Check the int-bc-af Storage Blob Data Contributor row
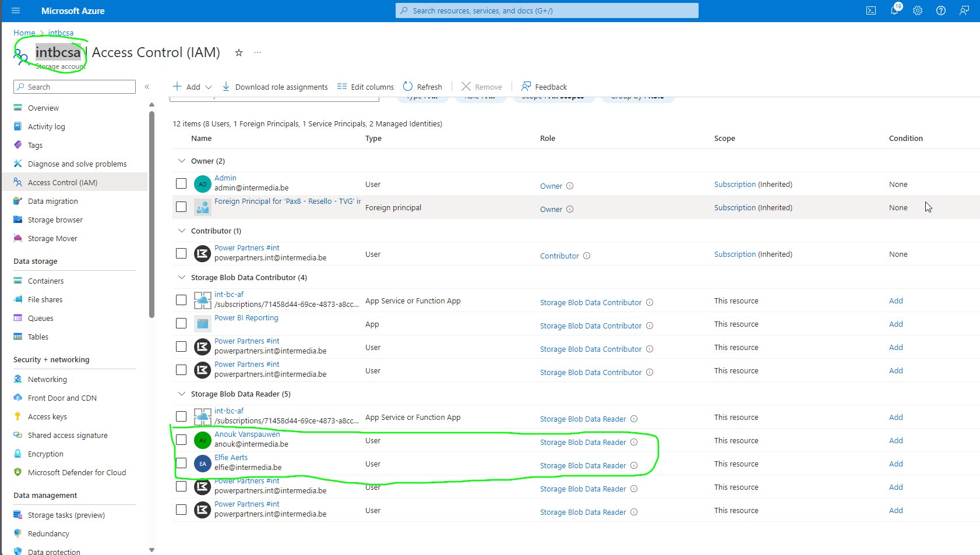This screenshot has height=555, width=980. click(x=181, y=300)
